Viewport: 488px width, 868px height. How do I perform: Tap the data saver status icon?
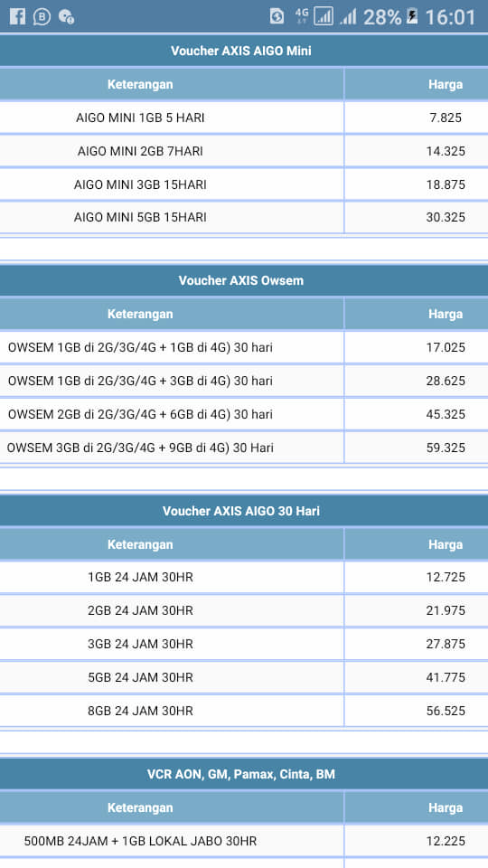277,16
